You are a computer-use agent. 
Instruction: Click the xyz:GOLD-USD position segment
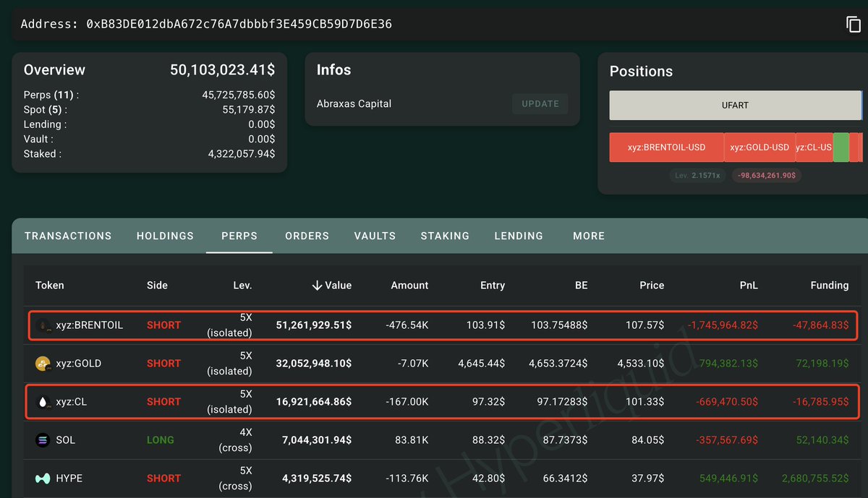coord(759,147)
